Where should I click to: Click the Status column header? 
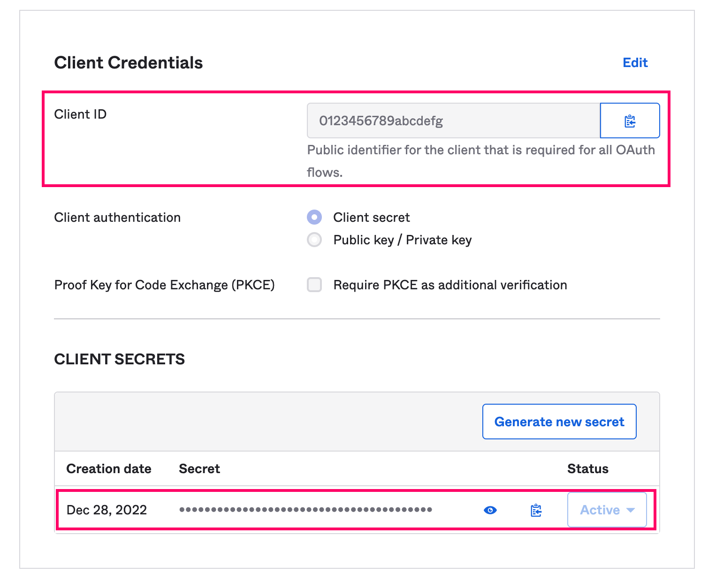click(x=588, y=468)
